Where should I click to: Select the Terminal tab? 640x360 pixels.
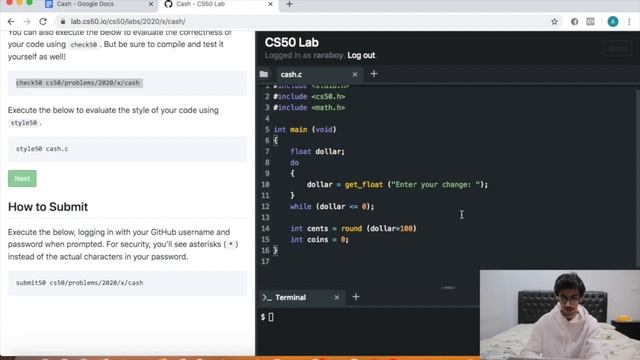point(291,298)
